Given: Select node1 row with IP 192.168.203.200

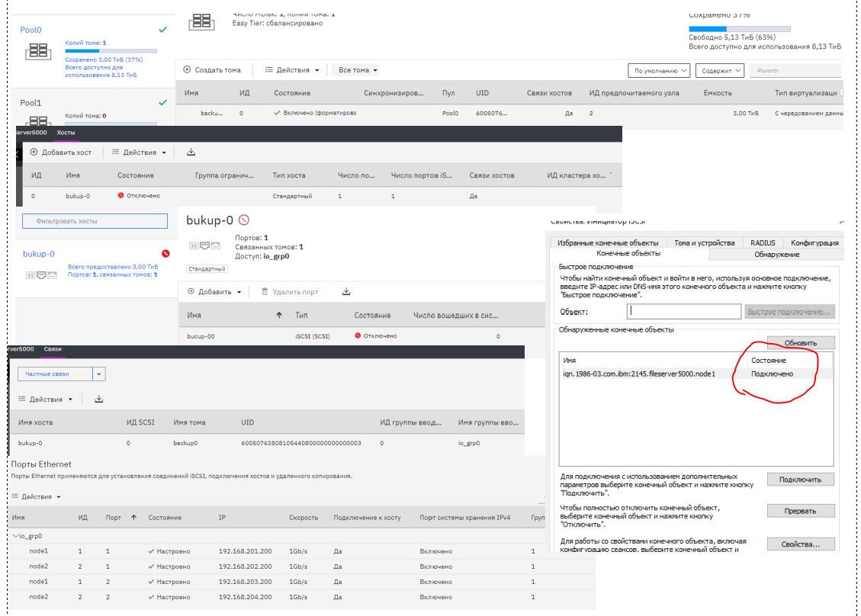Looking at the screenshot, I should point(301,582).
